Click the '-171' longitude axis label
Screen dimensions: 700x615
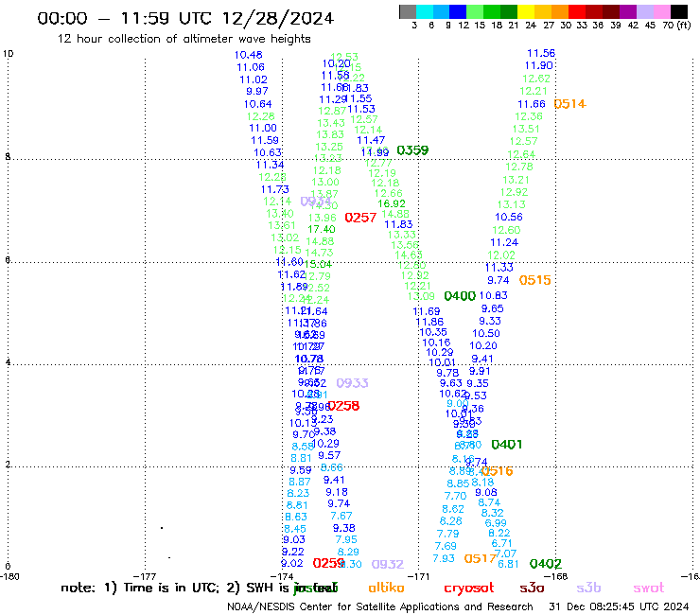tap(418, 576)
